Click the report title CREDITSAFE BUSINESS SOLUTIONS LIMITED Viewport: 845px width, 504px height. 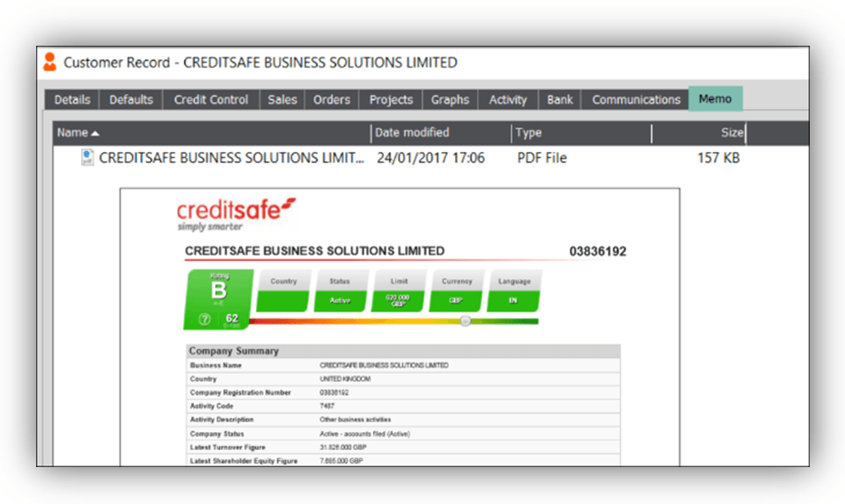pos(315,251)
